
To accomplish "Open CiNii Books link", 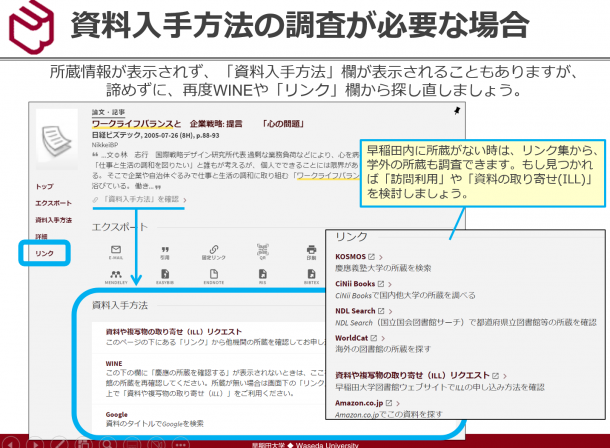I will (355, 284).
